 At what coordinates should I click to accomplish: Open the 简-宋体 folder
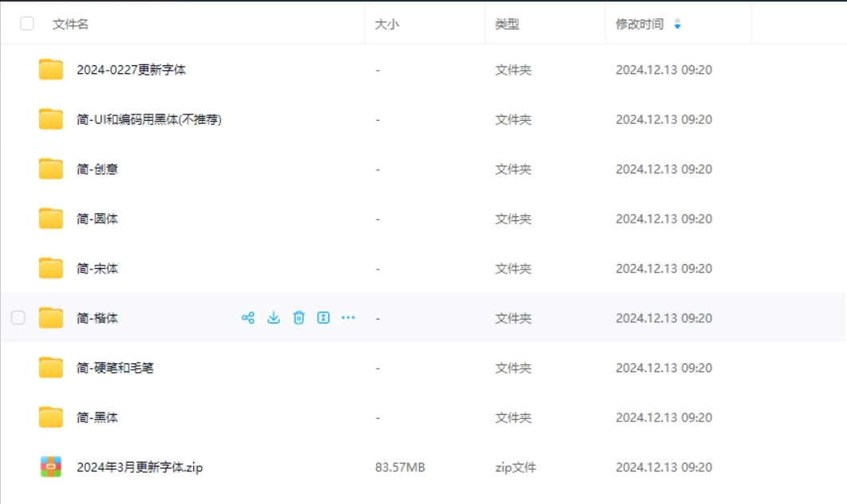(x=97, y=269)
